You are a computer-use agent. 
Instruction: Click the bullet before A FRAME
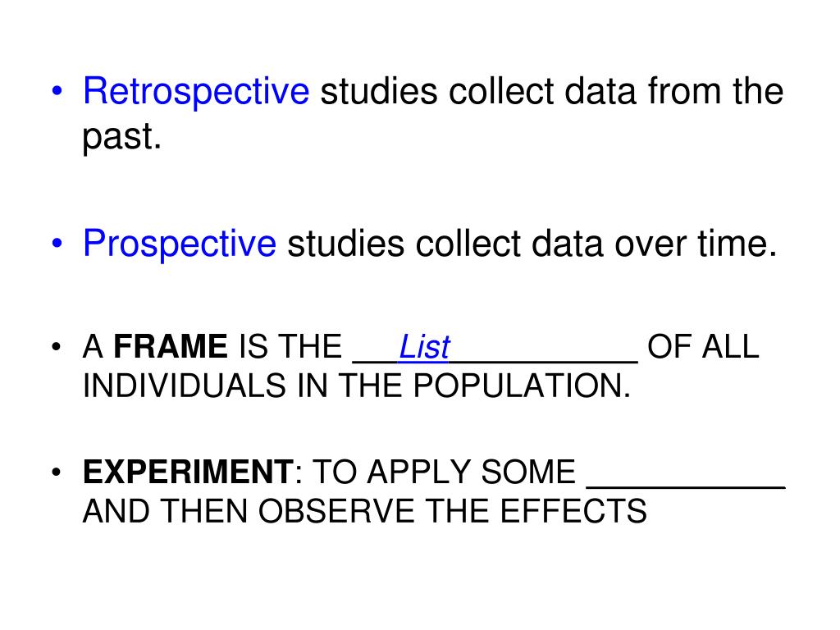(57, 349)
